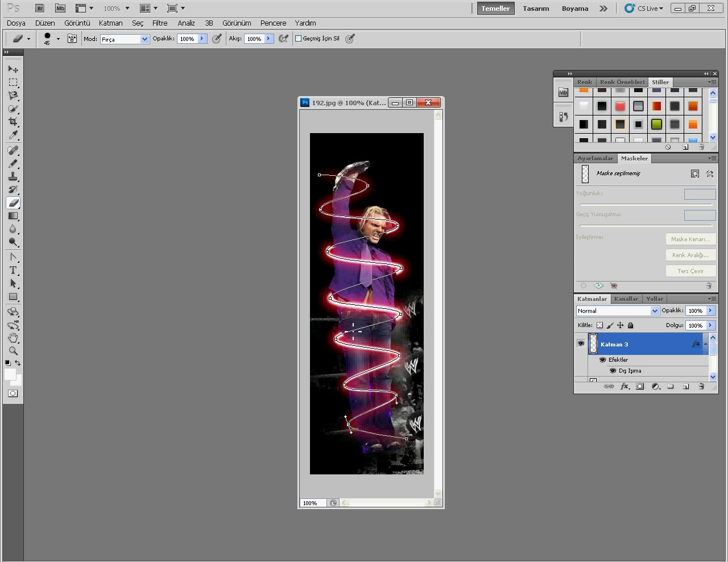The height and width of the screenshot is (562, 728).
Task: Select the Pen tool
Action: click(x=13, y=257)
